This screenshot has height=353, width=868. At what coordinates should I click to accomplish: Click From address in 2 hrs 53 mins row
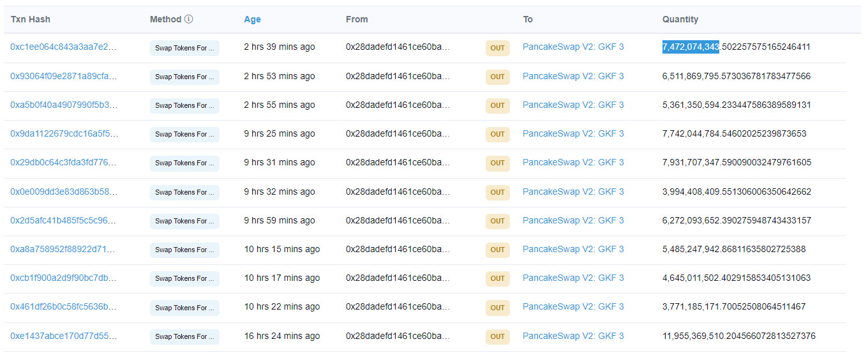click(398, 77)
